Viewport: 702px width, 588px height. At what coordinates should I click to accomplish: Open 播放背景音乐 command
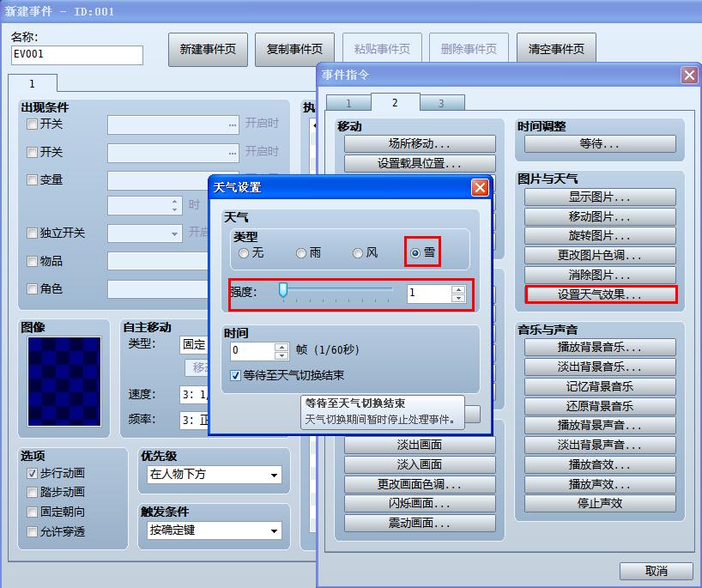pyautogui.click(x=600, y=347)
